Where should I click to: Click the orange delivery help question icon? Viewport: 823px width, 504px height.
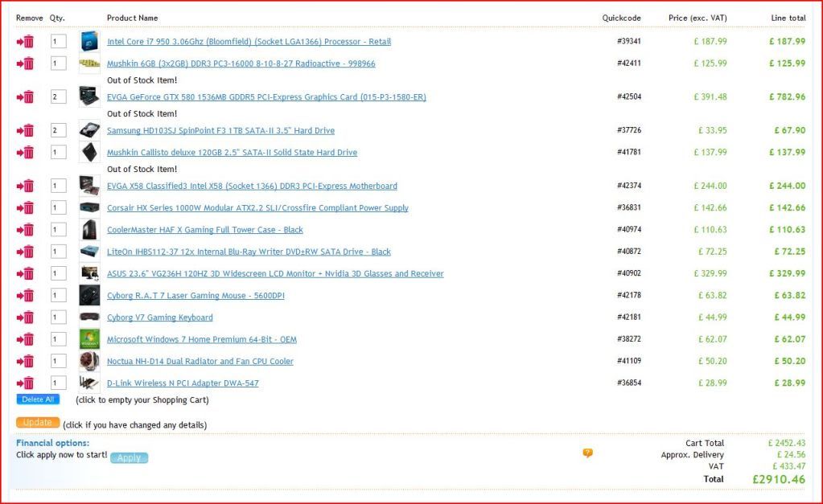point(588,453)
